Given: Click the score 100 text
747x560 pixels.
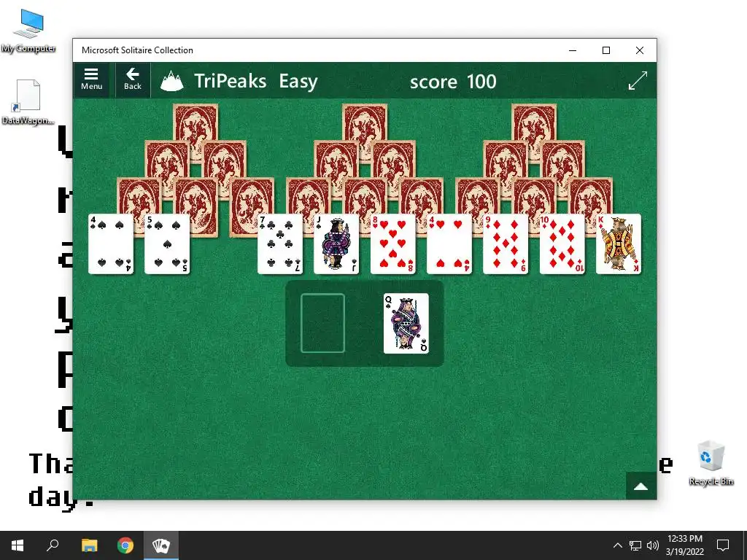Looking at the screenshot, I should point(453,82).
